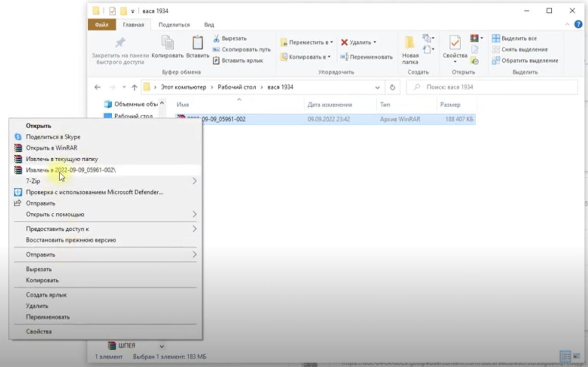Click Объемные объекты in the navigation pane

[131, 104]
